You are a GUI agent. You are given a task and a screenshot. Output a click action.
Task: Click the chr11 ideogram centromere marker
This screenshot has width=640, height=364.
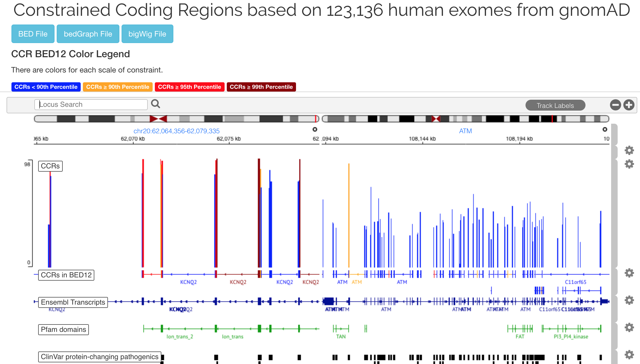point(436,119)
